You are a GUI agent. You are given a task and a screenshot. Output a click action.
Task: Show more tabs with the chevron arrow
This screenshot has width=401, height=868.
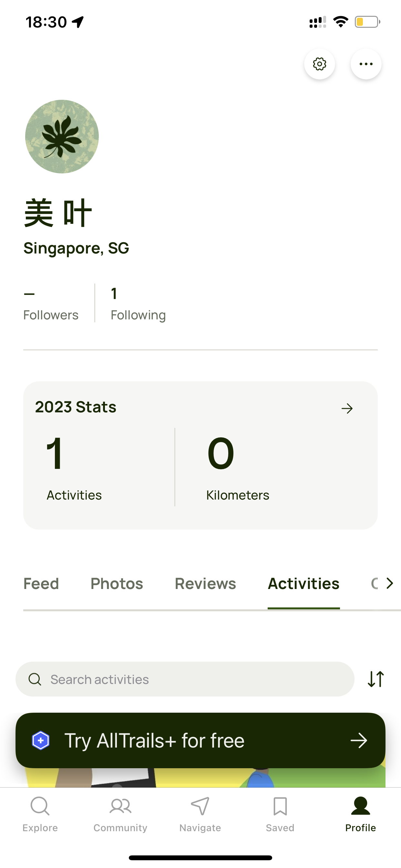tap(390, 583)
